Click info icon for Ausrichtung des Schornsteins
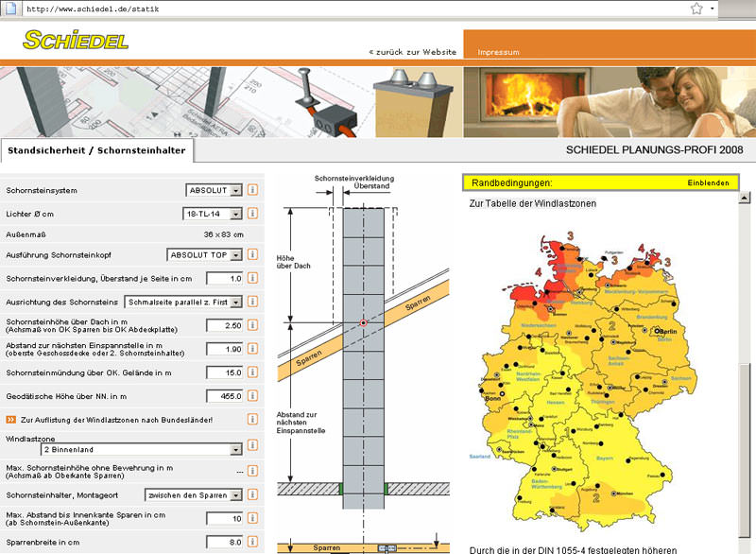The width and height of the screenshot is (756, 554). [252, 302]
